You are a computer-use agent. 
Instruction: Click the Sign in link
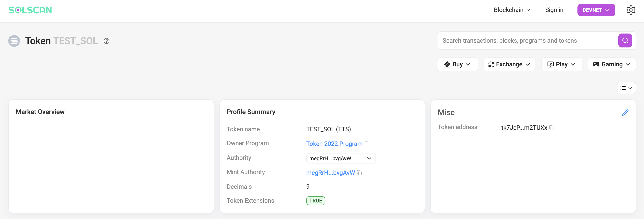click(x=554, y=10)
